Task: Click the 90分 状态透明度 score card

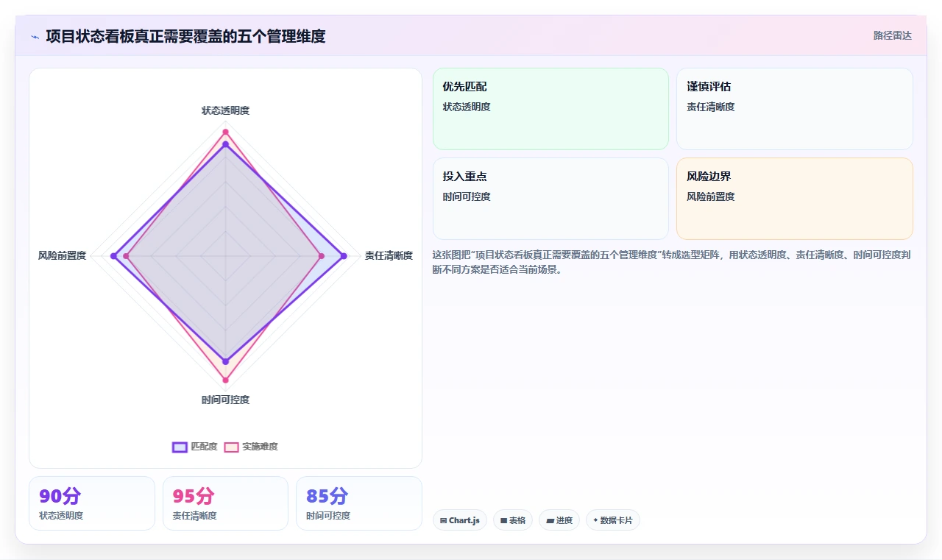Action: [x=92, y=503]
